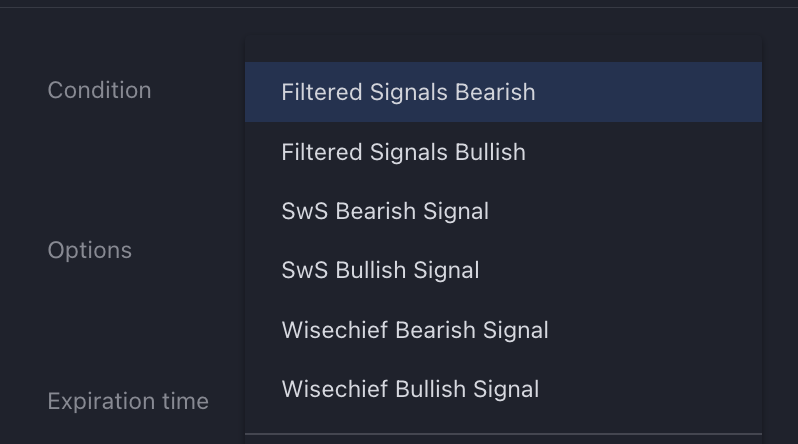The width and height of the screenshot is (798, 444).
Task: Click the fourth list item, SwS Bullish
Action: pos(380,270)
